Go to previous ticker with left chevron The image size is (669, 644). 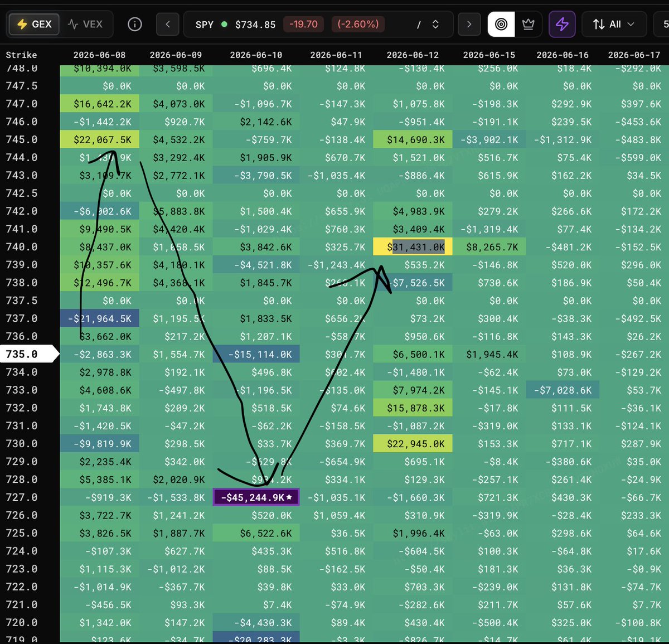pos(168,24)
